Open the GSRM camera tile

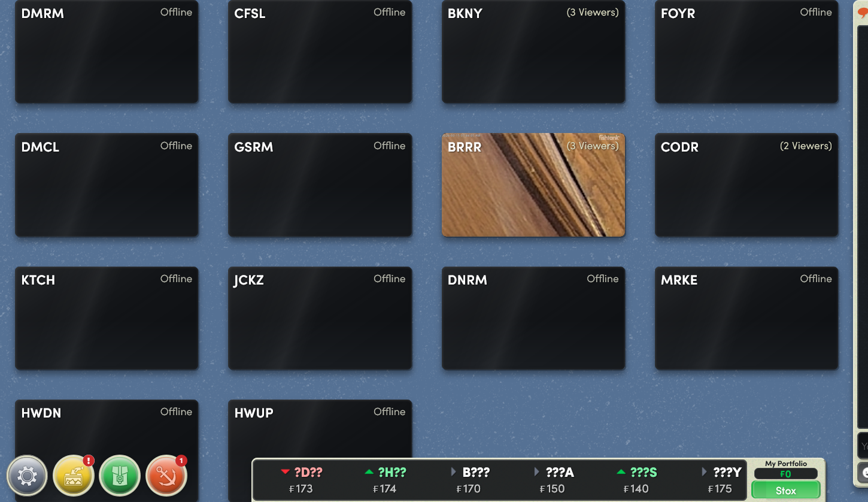pyautogui.click(x=320, y=185)
